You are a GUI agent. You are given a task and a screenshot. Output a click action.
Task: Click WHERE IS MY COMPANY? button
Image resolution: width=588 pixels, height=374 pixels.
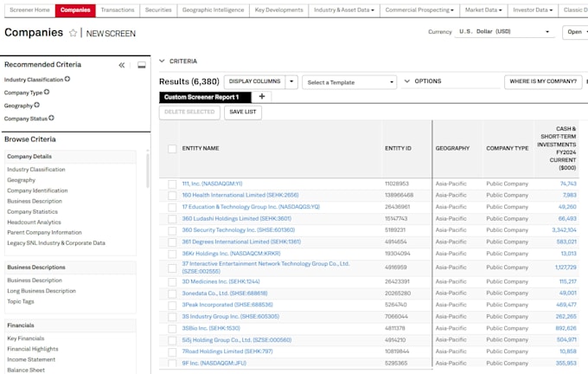tap(543, 81)
